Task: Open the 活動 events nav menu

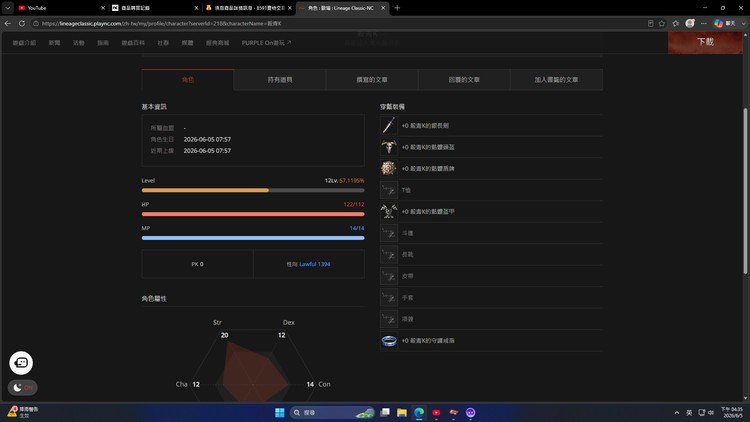Action: click(x=78, y=43)
